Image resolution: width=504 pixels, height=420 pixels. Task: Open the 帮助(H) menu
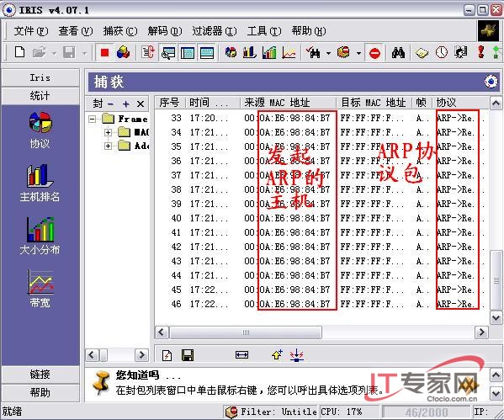click(309, 31)
